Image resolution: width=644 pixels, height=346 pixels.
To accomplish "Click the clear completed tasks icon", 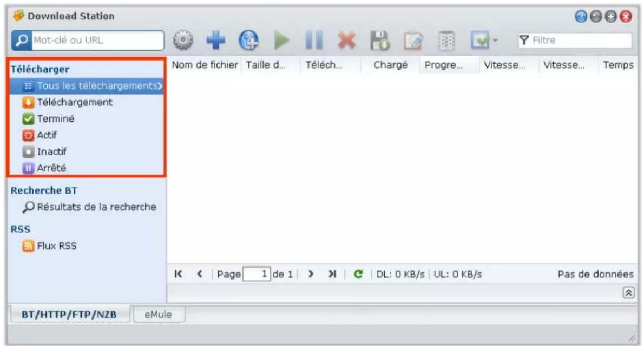I will [446, 40].
